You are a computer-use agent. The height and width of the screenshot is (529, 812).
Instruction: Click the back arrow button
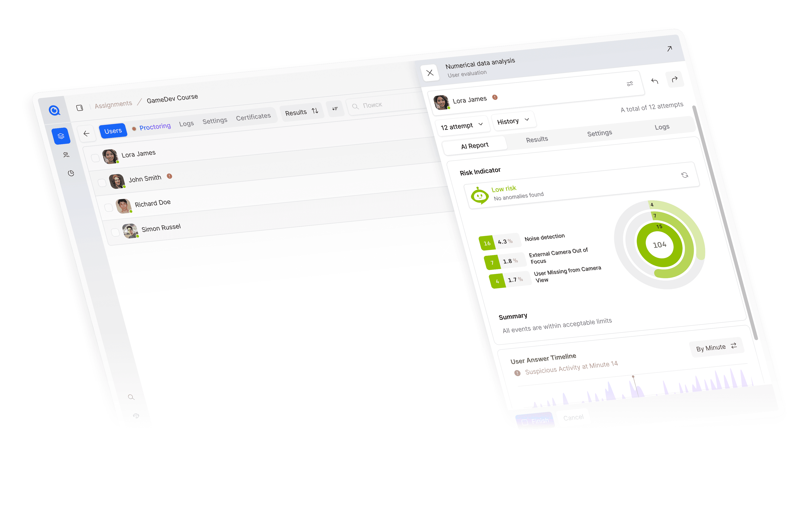tap(86, 134)
